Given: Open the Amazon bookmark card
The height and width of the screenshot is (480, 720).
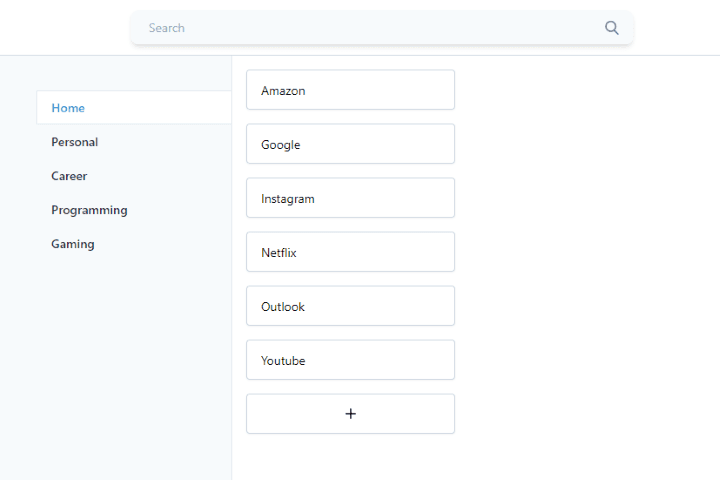Looking at the screenshot, I should coord(350,90).
